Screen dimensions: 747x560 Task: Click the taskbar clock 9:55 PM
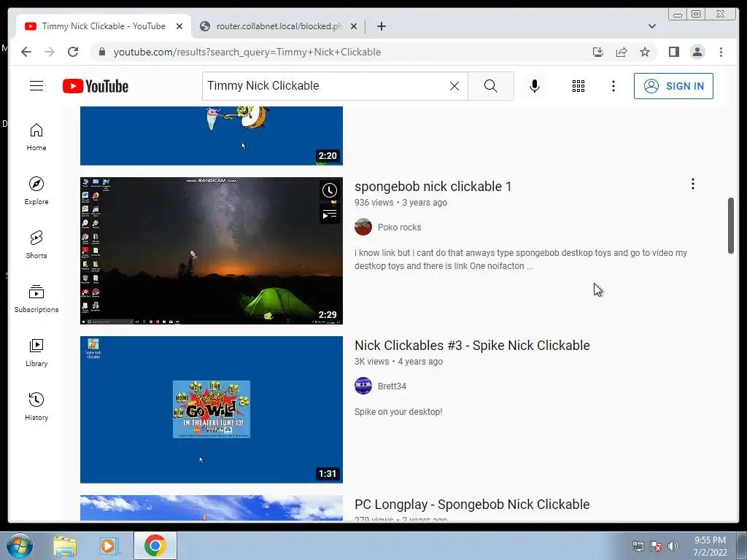point(710,540)
